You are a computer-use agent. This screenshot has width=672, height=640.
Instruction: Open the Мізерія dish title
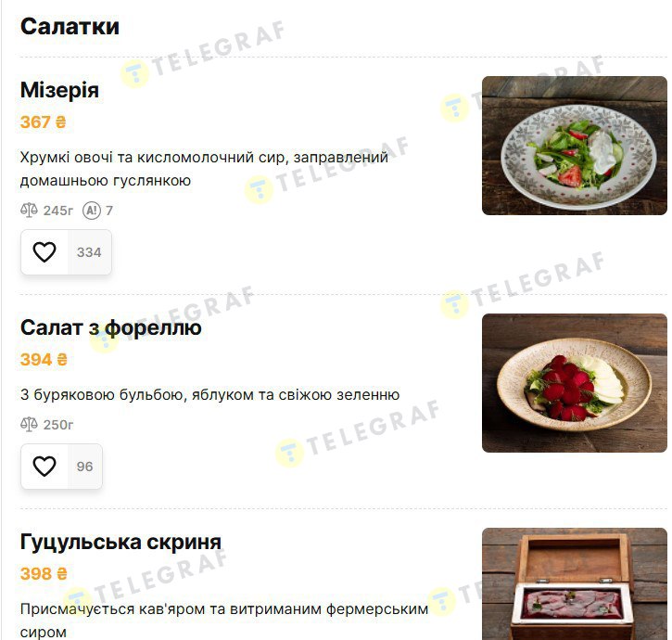pos(59,90)
